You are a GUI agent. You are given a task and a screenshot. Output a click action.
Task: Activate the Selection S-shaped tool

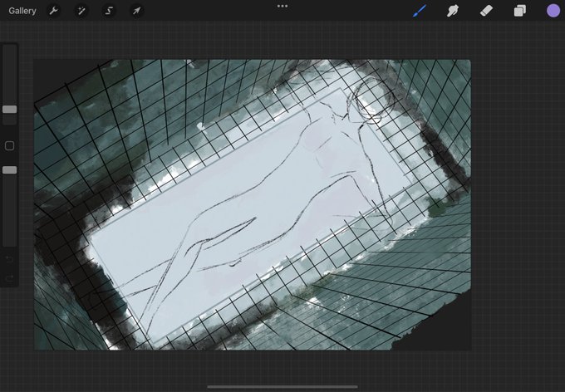(x=109, y=11)
